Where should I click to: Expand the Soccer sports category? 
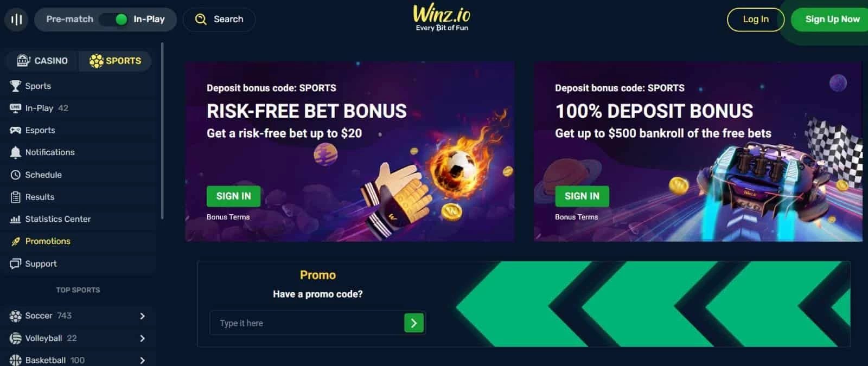tap(142, 316)
